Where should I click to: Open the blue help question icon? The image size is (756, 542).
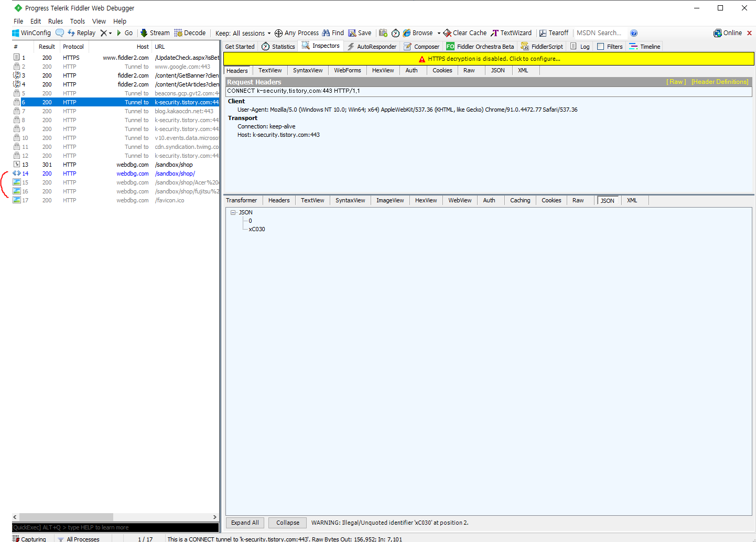point(634,33)
